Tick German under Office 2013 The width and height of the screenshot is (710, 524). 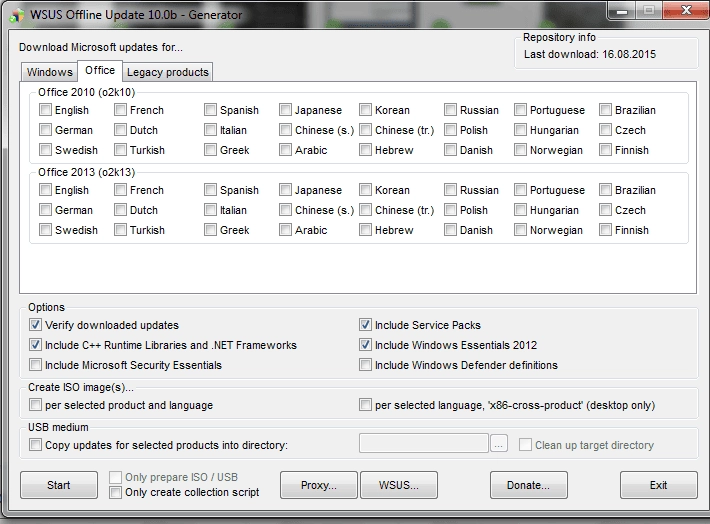tap(45, 210)
